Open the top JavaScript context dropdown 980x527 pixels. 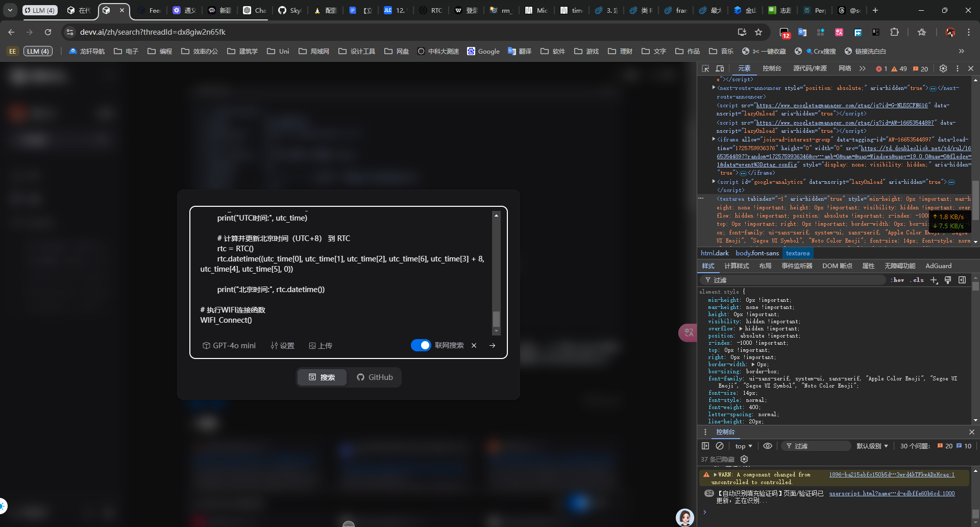click(744, 446)
